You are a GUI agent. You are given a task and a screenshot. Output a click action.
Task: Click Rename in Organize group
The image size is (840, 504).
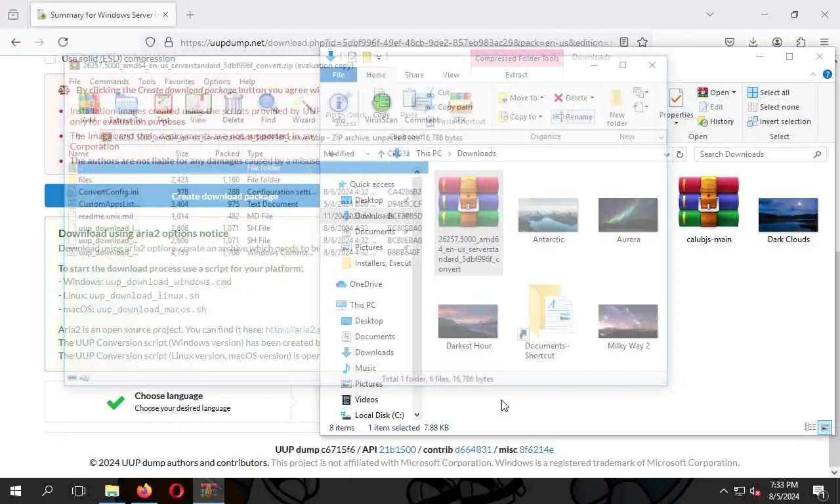click(x=573, y=117)
